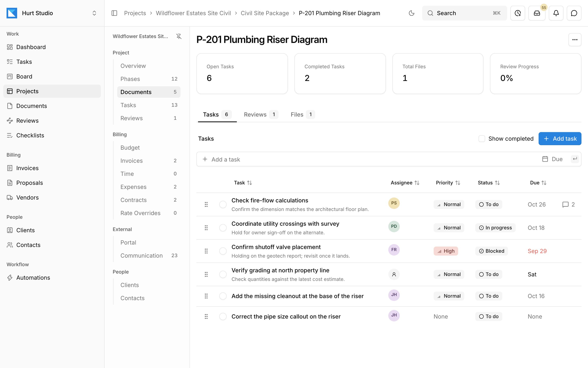Open the High priority dropdown
This screenshot has width=588, height=368.
pyautogui.click(x=446, y=251)
